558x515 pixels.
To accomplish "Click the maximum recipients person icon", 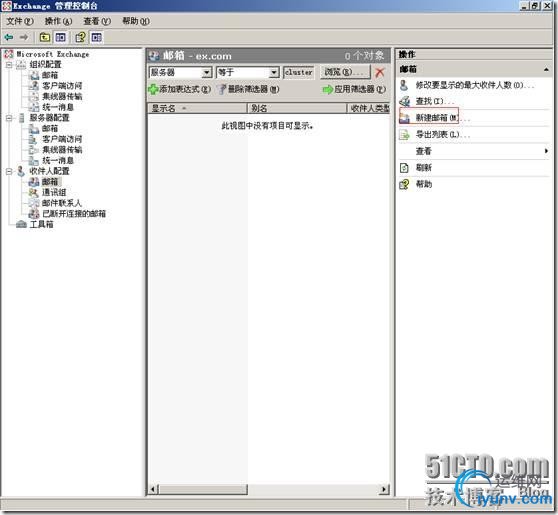I will click(x=404, y=85).
